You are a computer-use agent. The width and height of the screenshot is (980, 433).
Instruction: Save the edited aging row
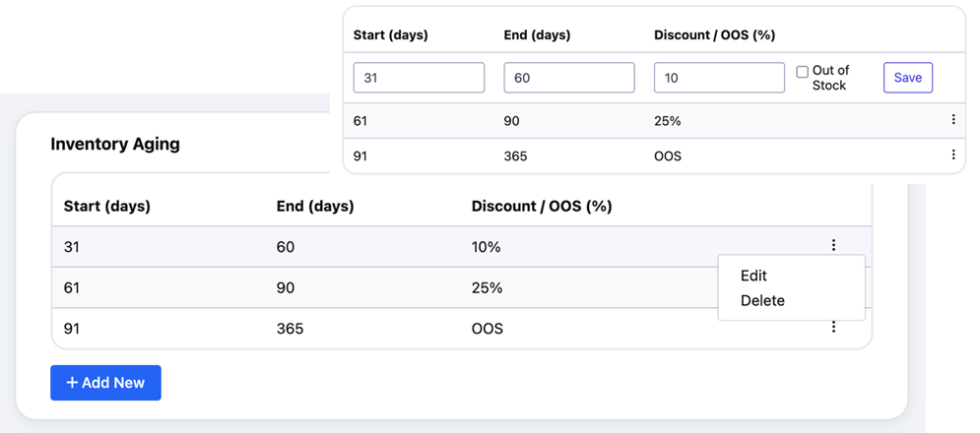907,78
